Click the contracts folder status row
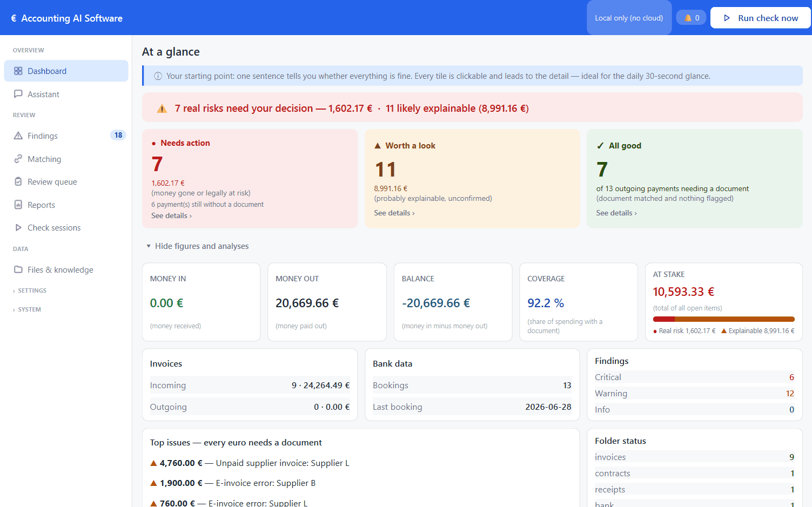The width and height of the screenshot is (812, 507). pos(694,473)
